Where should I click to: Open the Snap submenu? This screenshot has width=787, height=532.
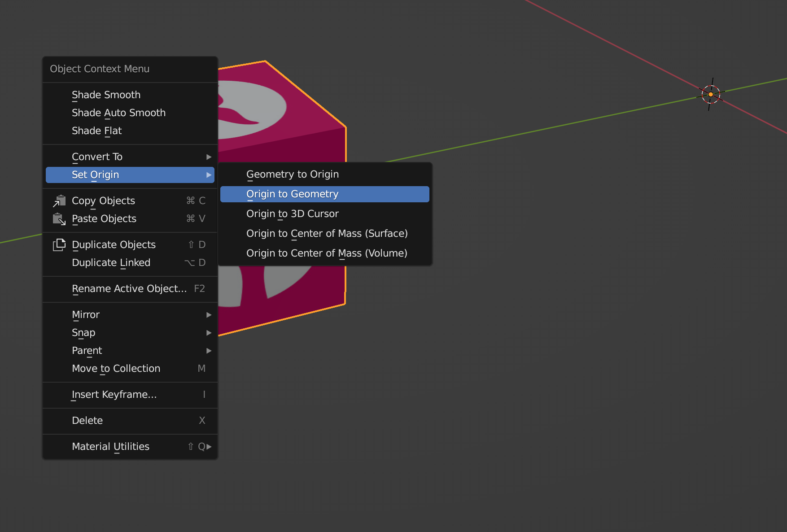coord(208,333)
